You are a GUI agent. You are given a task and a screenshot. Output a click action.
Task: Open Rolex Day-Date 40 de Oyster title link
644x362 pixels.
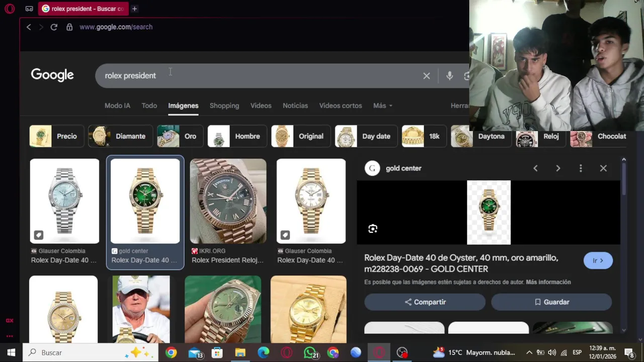click(x=461, y=263)
